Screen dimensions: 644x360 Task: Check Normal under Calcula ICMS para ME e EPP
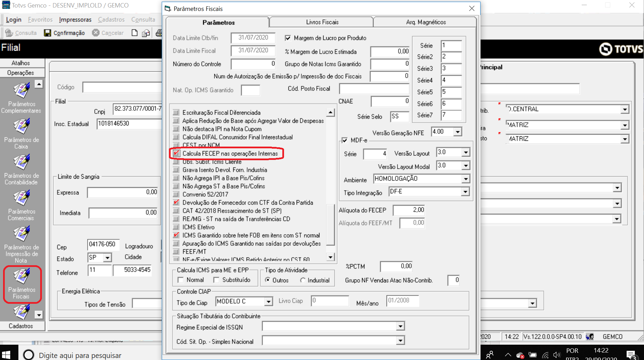180,280
